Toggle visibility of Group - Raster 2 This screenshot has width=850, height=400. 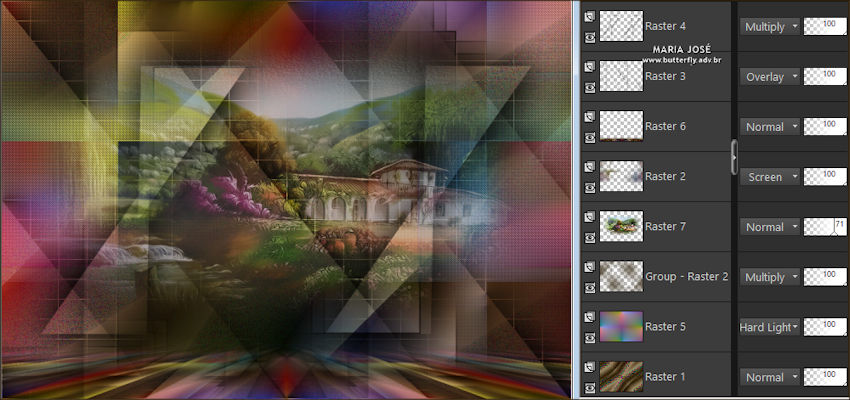(590, 287)
